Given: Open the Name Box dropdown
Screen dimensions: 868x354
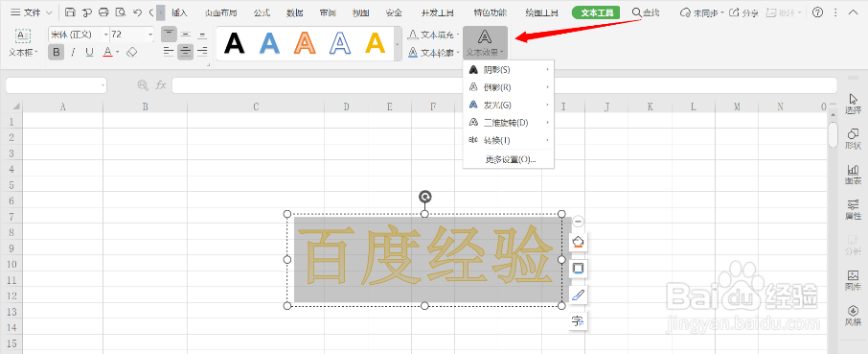Looking at the screenshot, I should tap(103, 85).
